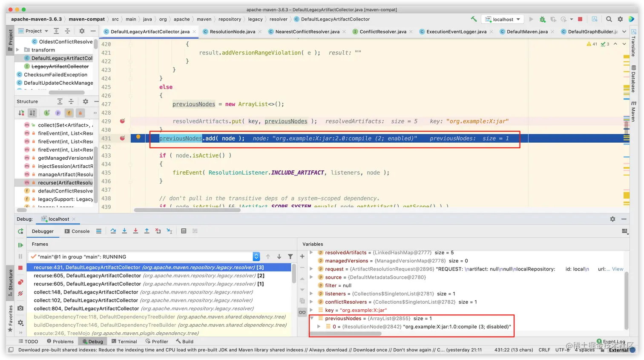Click the Build project hammer icon

474,19
